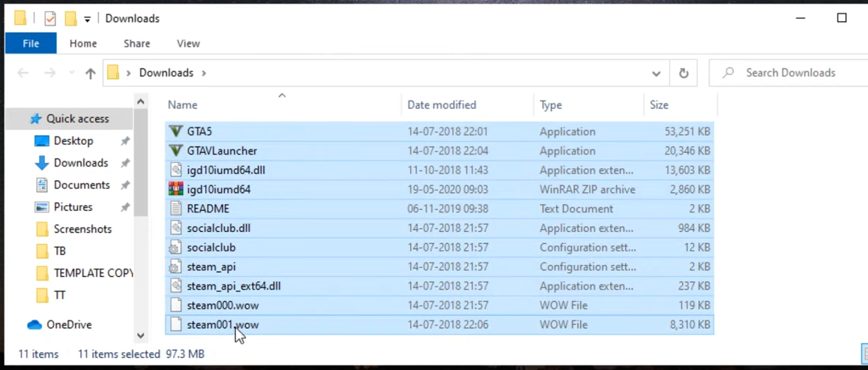The width and height of the screenshot is (868, 370).
Task: Click the refresh button in the address bar
Action: tap(684, 73)
